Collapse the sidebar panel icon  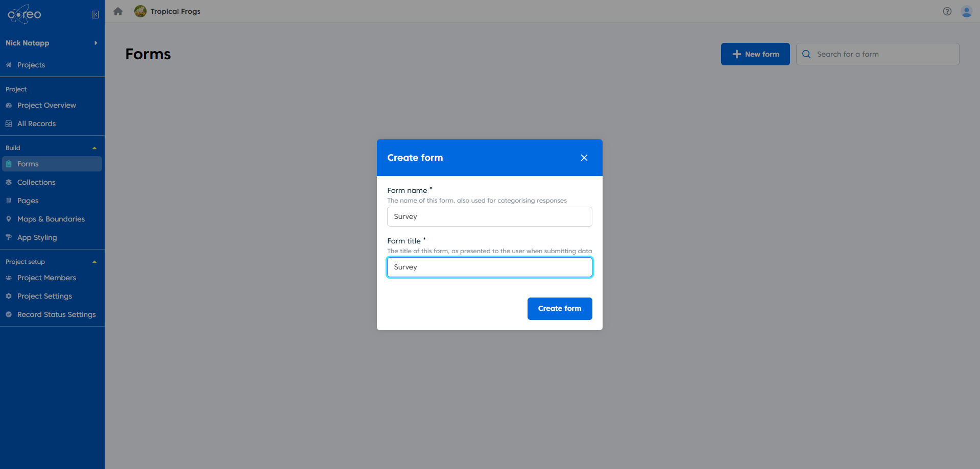pos(95,15)
